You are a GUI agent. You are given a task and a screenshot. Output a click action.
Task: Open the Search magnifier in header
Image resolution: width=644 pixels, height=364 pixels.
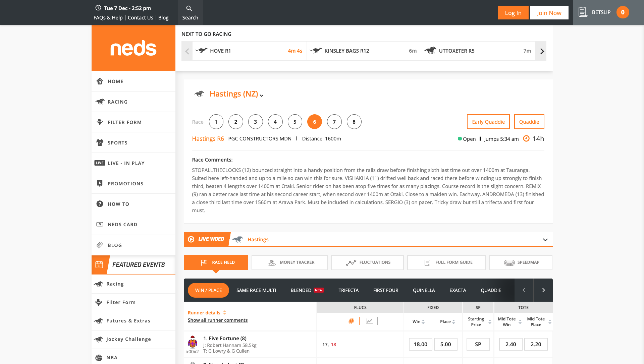pos(189,8)
